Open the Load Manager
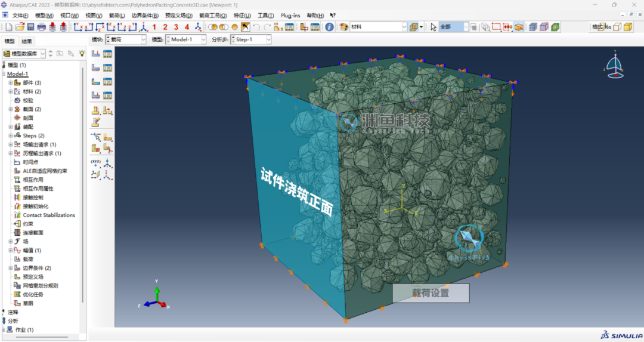The image size is (644, 342). [x=107, y=54]
